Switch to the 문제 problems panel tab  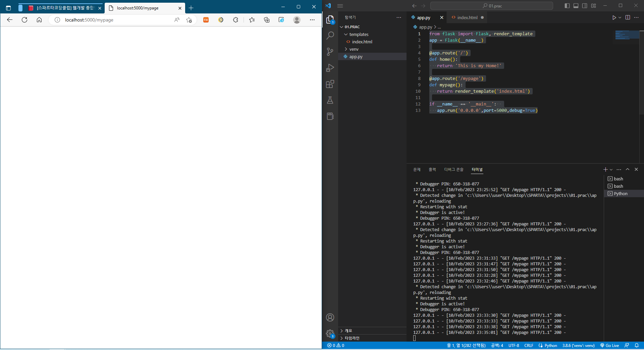tap(417, 170)
